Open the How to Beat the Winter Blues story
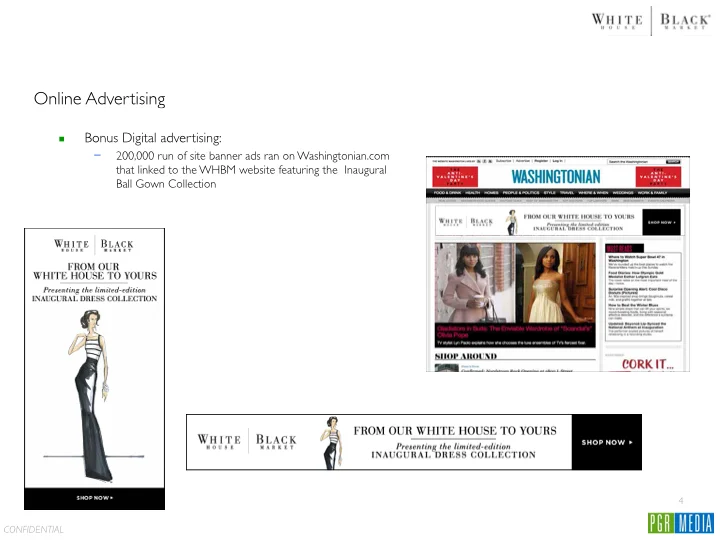Viewport: 720px width, 540px height. coord(633,305)
